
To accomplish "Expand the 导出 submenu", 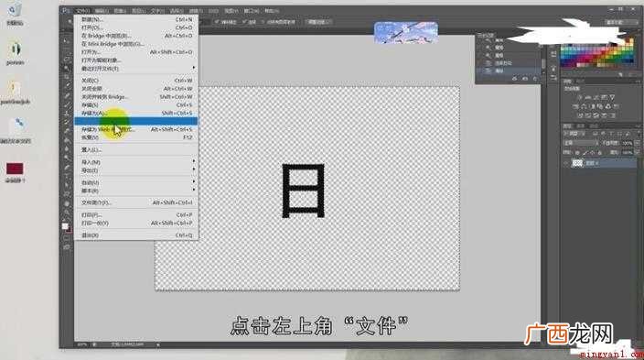I will 136,169.
